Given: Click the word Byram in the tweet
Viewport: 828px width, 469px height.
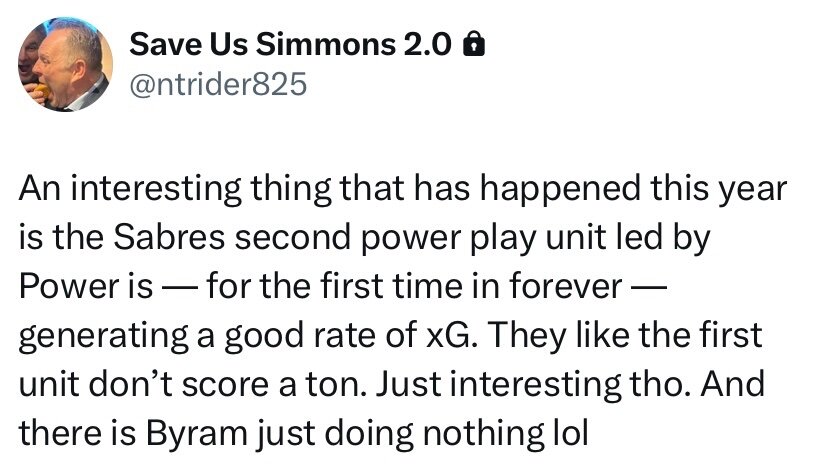Looking at the screenshot, I should (x=196, y=434).
